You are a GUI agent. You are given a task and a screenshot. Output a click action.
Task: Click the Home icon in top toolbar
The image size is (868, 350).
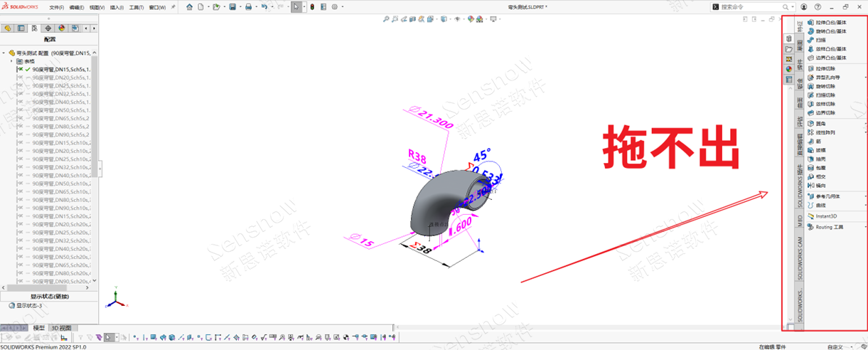point(189,7)
